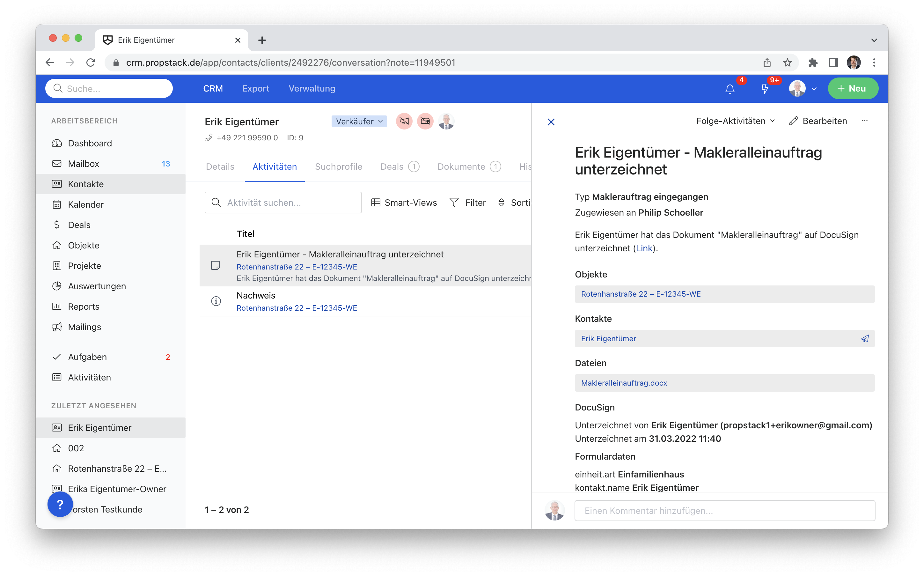Click the crossed-out mail badge icon

pyautogui.click(x=425, y=122)
